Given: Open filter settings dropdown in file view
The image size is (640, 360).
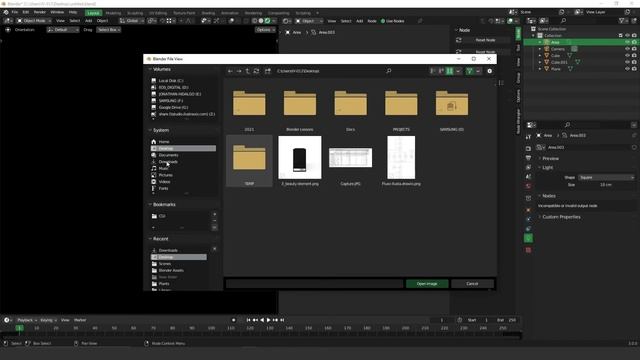Looking at the screenshot, I should pos(478,71).
